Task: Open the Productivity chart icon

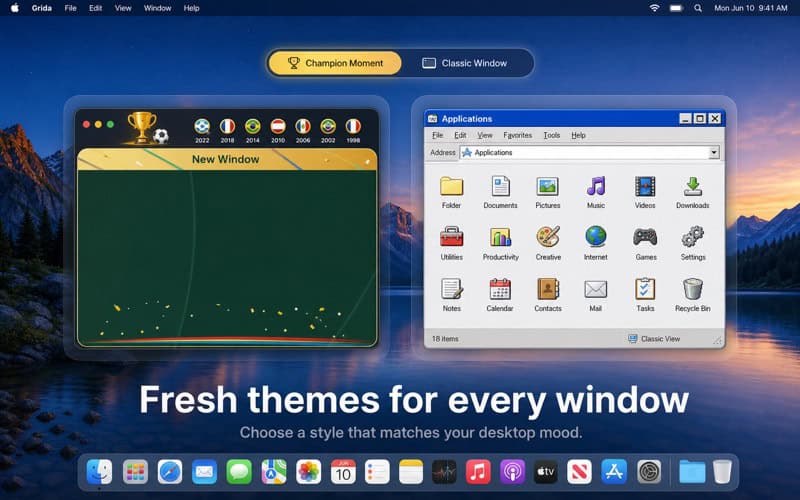Action: tap(501, 243)
